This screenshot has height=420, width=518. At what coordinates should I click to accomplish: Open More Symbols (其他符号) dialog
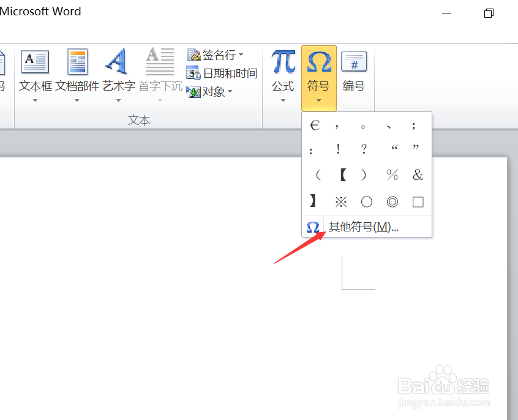click(367, 227)
